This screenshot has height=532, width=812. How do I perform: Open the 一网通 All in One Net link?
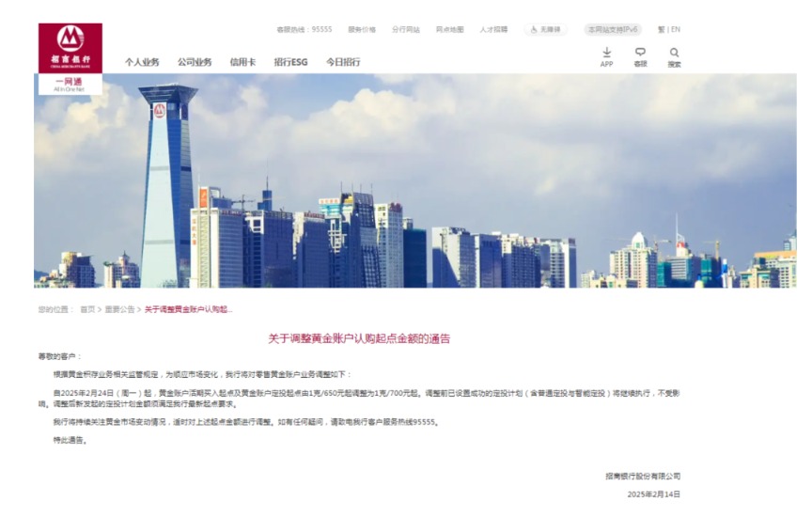[70, 84]
